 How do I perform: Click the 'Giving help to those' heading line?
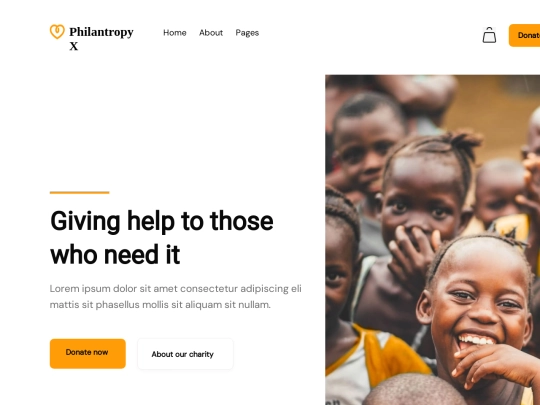[x=162, y=221]
